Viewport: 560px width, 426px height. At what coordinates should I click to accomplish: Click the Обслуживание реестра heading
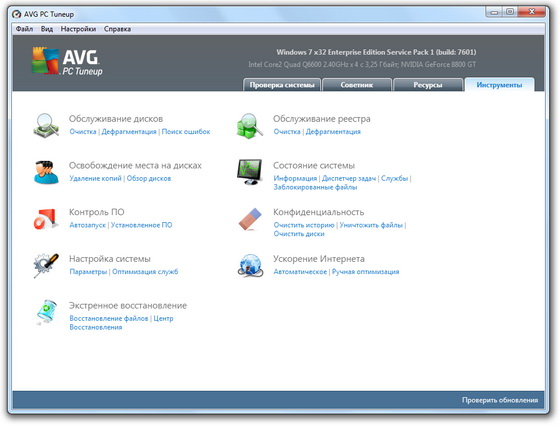pyautogui.click(x=322, y=119)
